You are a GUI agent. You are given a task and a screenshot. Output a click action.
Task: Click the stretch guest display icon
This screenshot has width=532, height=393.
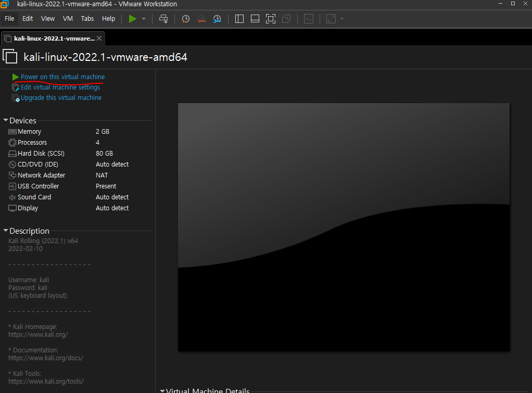coord(331,19)
